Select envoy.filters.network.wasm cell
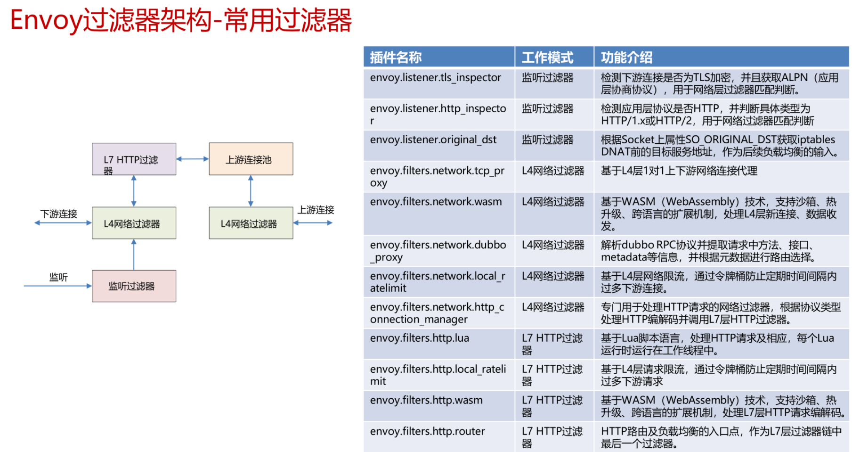This screenshot has width=868, height=452. tap(439, 214)
